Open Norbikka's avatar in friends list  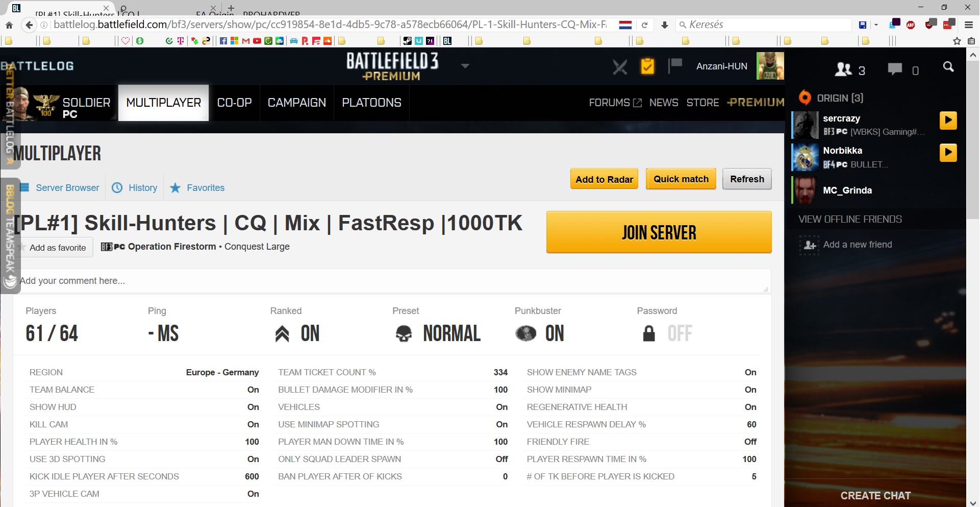[x=806, y=157]
